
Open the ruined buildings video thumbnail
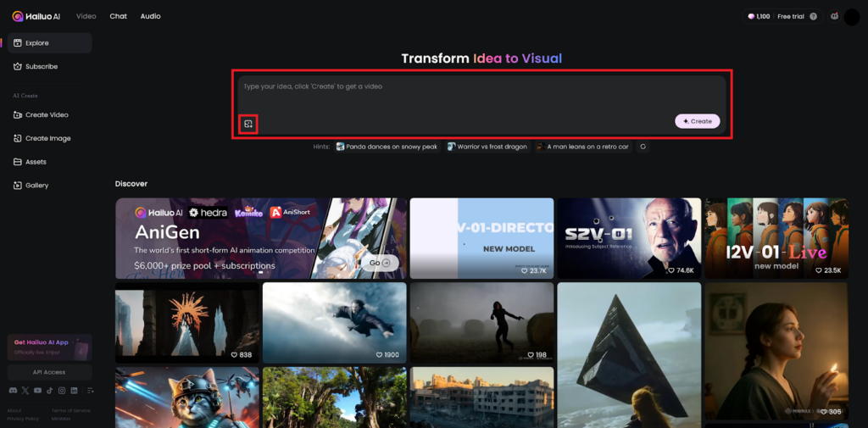pos(481,397)
